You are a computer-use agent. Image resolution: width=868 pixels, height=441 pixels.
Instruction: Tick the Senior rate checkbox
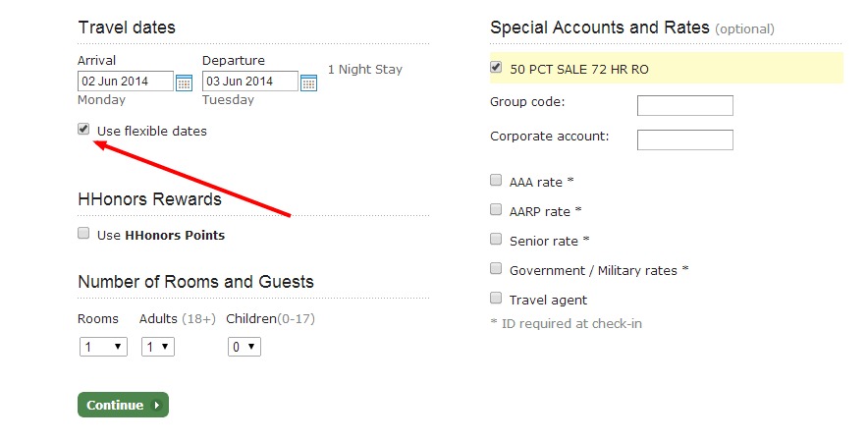click(496, 240)
